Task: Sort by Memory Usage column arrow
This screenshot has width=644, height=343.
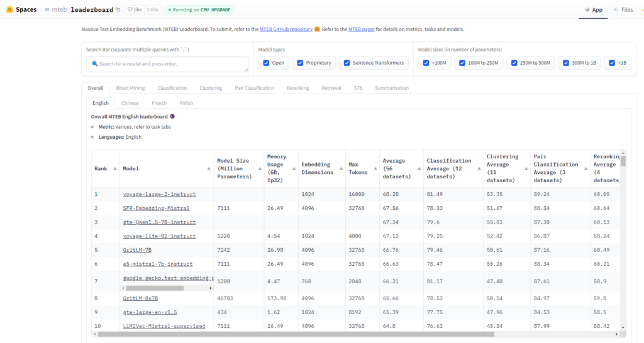Action: coord(294,168)
